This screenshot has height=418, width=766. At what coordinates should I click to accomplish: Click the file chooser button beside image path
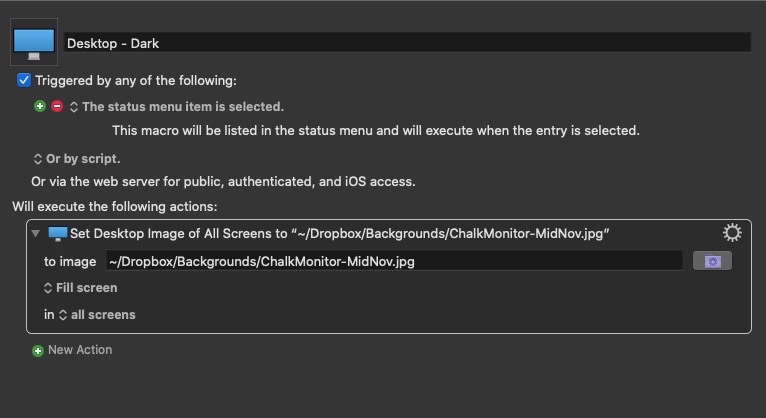(x=712, y=261)
